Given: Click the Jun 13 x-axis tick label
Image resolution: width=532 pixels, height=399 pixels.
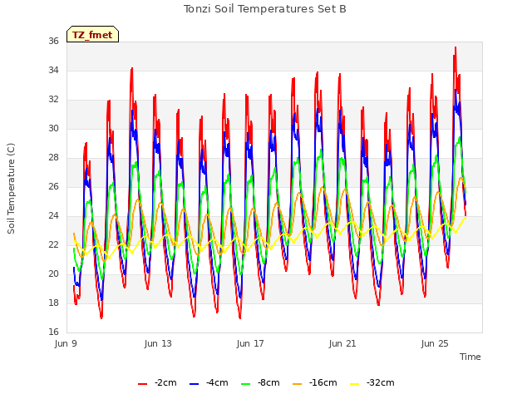Looking at the screenshot, I should pos(158,343).
